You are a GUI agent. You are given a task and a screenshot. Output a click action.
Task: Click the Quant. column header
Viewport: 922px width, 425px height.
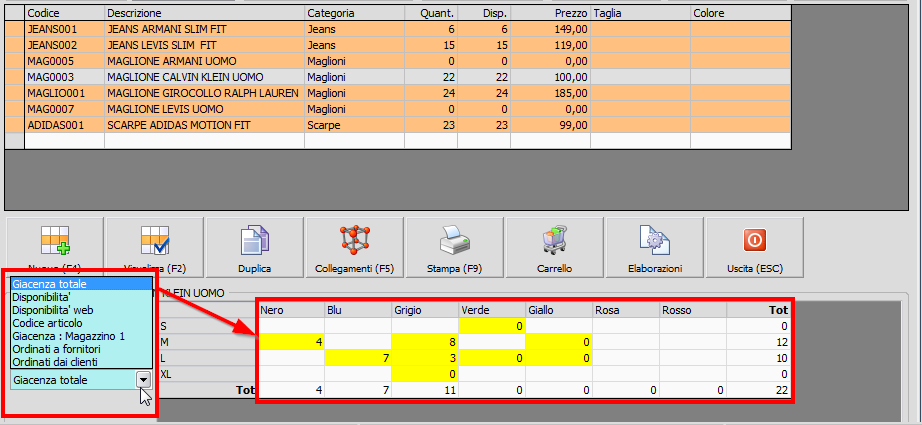pyautogui.click(x=431, y=13)
